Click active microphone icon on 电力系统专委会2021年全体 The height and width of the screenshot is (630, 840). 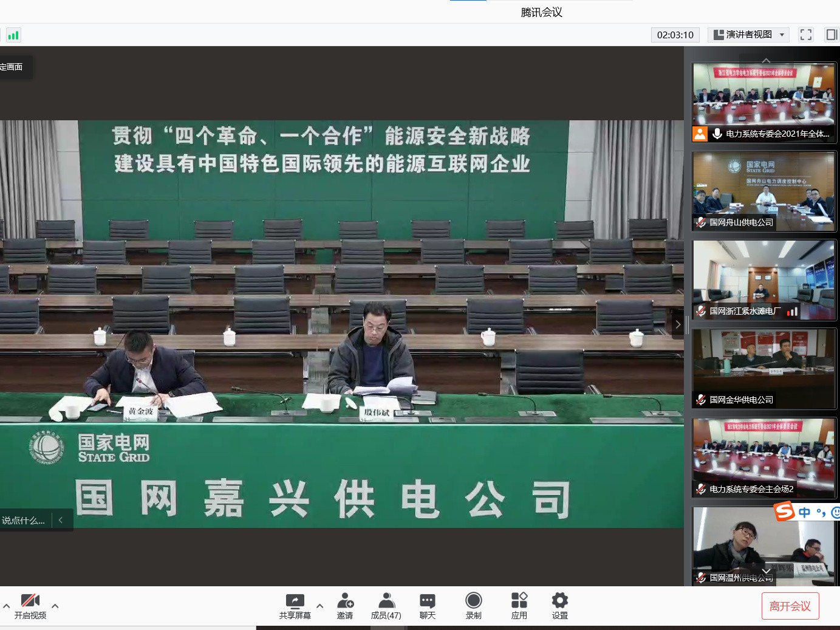coord(717,134)
